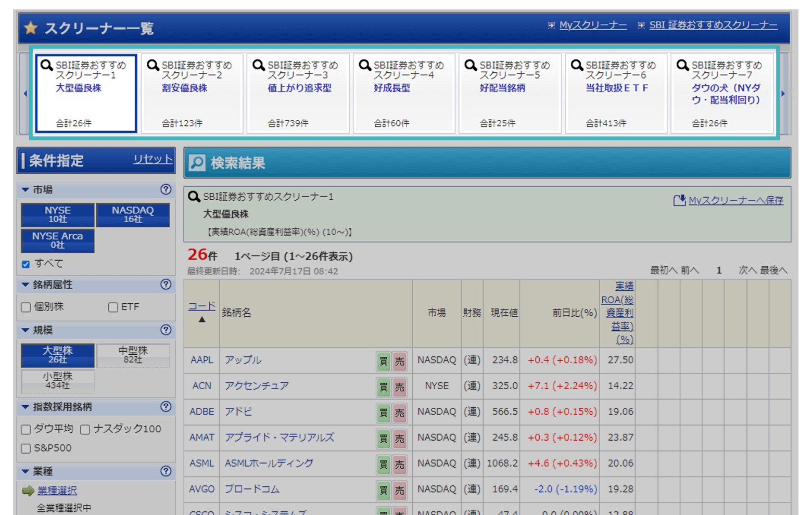The image size is (812, 515).
Task: Click the sell (売) icon for Accenture
Action: [x=399, y=387]
